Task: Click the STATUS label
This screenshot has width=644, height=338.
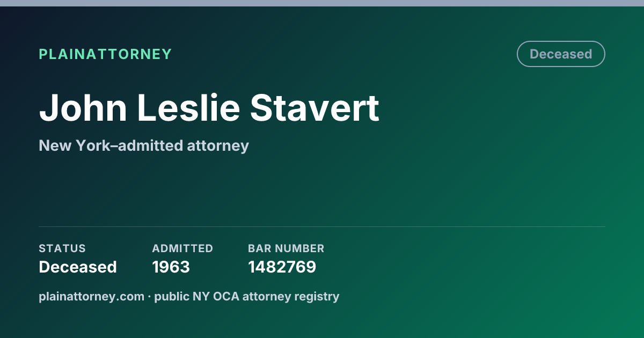Action: [x=62, y=248]
